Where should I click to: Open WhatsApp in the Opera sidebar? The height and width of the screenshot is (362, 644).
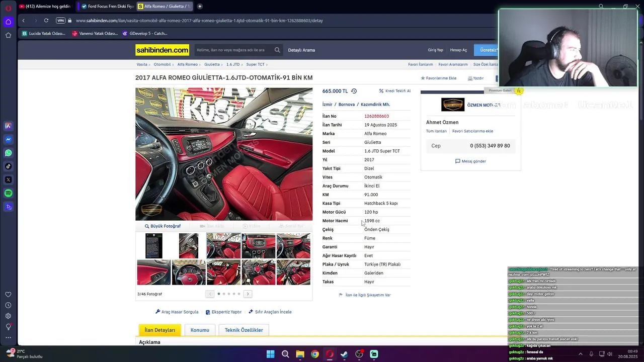point(8,153)
